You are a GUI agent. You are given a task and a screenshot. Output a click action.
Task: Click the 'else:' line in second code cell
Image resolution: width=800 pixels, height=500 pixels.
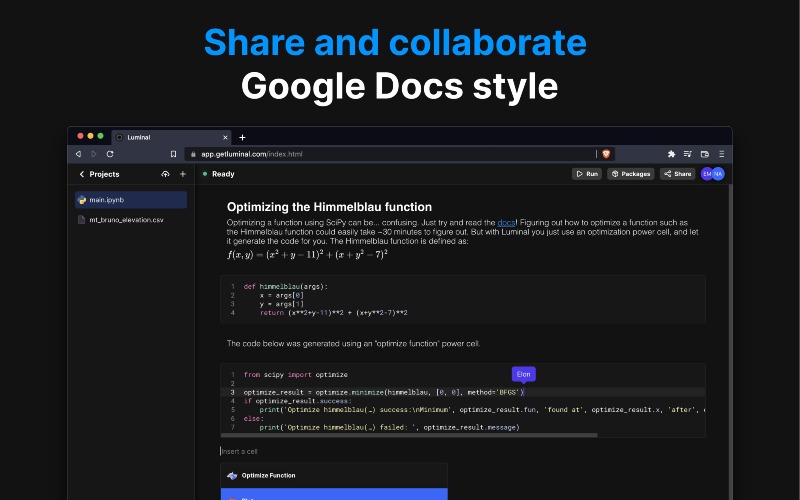coord(254,418)
